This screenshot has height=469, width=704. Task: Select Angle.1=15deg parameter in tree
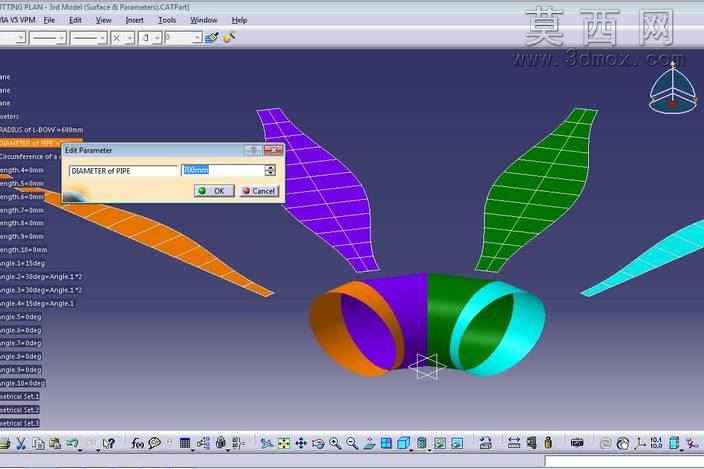tap(22, 263)
